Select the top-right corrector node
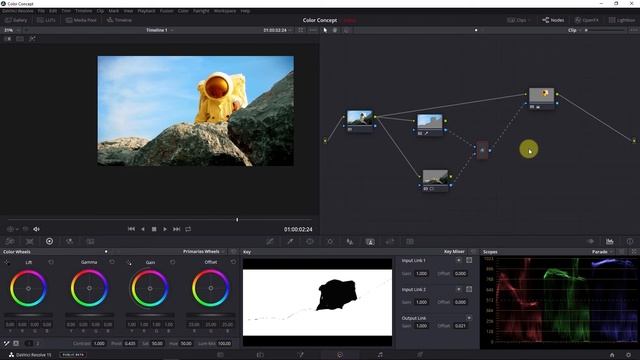This screenshot has height=360, width=640. coord(542,98)
